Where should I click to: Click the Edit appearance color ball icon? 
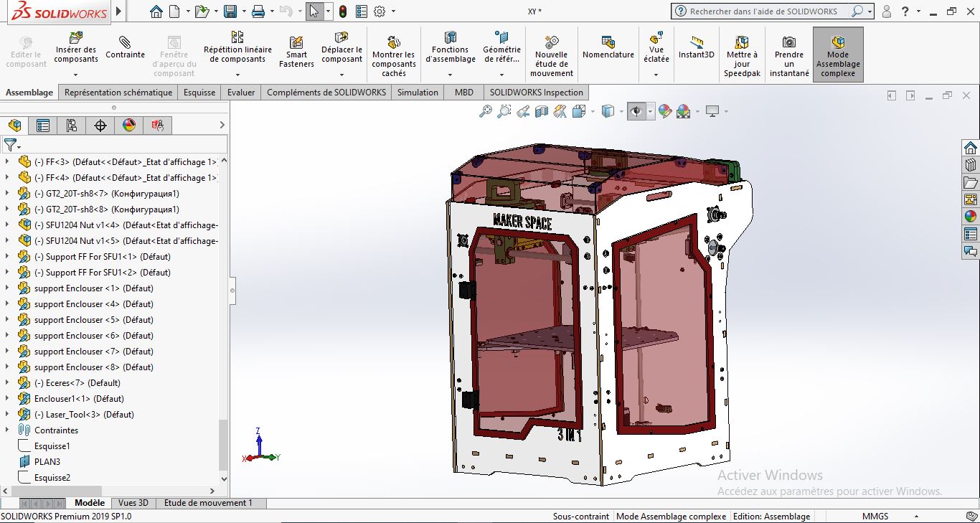pos(664,111)
